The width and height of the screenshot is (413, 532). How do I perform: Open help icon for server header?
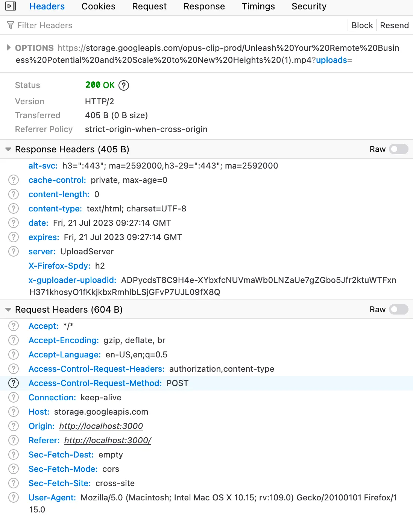(14, 252)
